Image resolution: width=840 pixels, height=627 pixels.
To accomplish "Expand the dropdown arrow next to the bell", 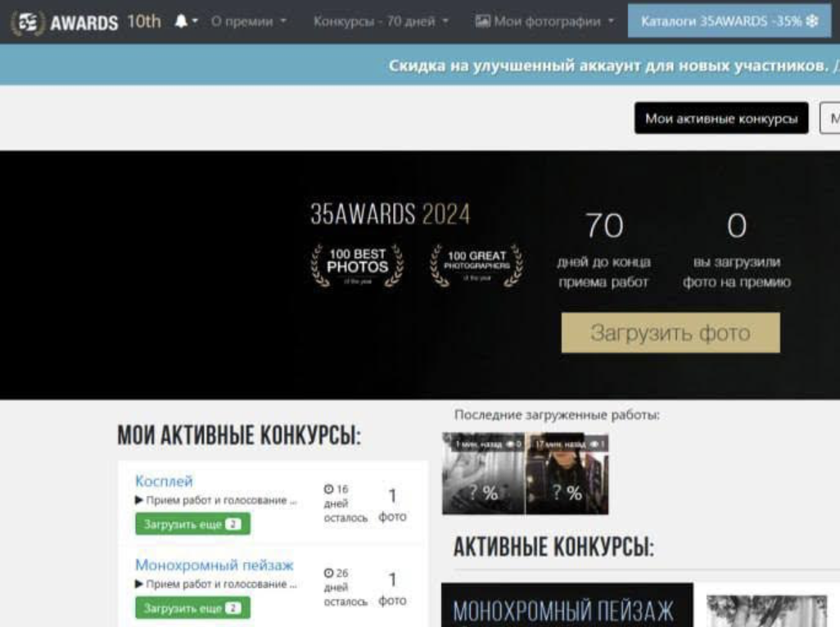I will click(195, 21).
